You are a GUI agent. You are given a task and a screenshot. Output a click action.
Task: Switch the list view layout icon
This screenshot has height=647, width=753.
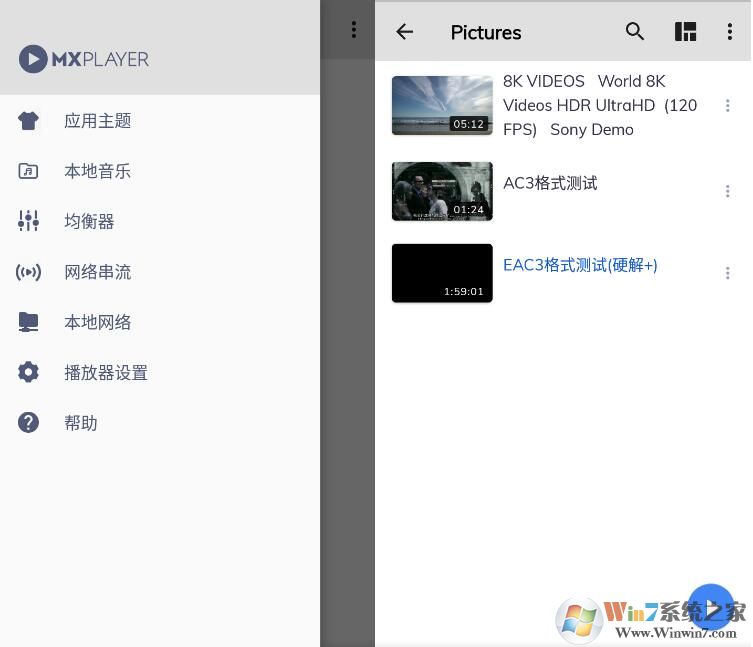pos(685,32)
